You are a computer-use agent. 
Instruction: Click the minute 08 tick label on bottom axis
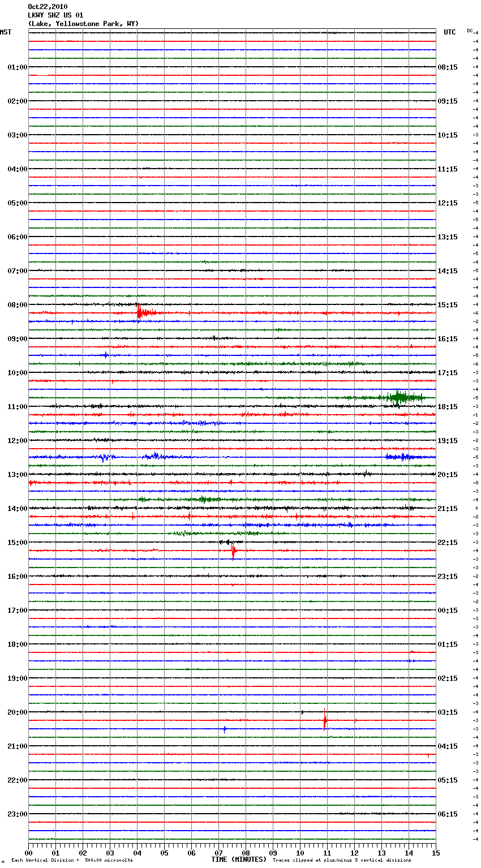click(x=246, y=853)
